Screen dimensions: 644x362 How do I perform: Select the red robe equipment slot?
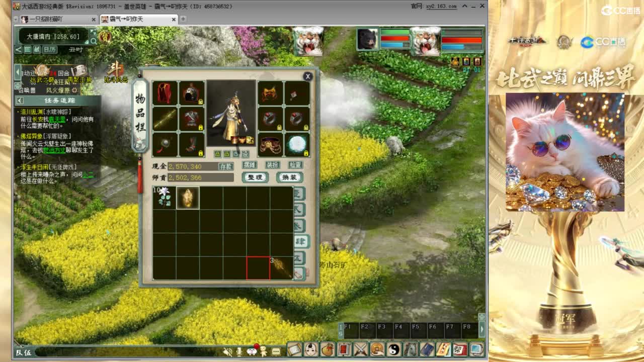165,93
